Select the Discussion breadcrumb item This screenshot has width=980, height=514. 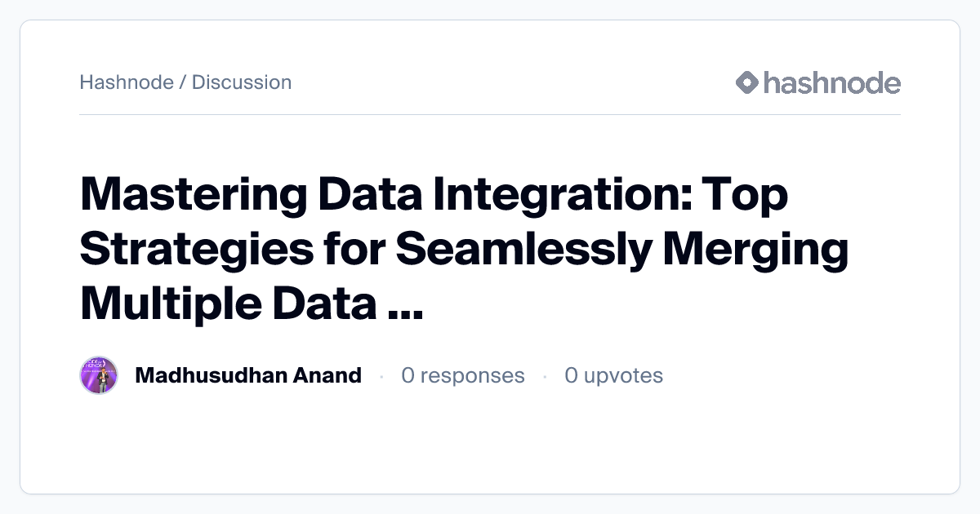(242, 82)
